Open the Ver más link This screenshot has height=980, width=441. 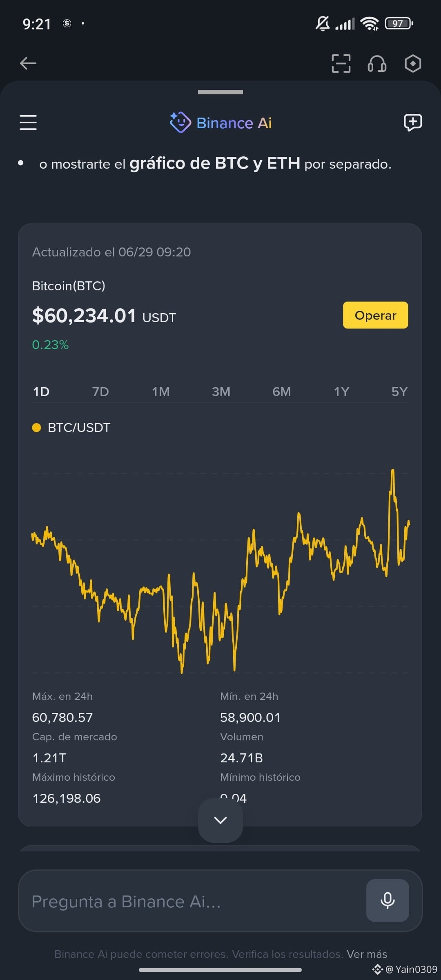click(367, 954)
